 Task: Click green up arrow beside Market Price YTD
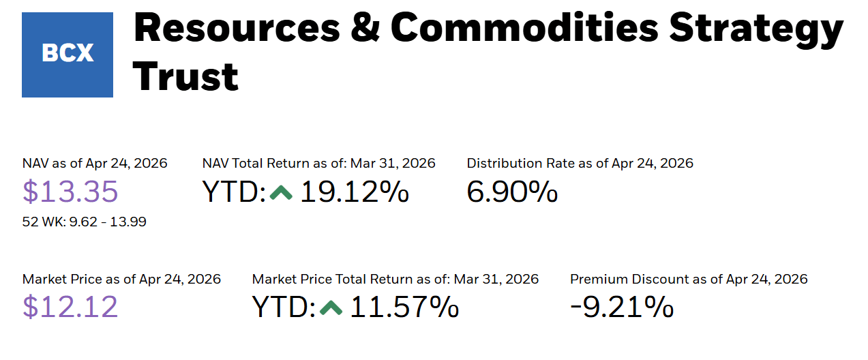[x=331, y=308]
